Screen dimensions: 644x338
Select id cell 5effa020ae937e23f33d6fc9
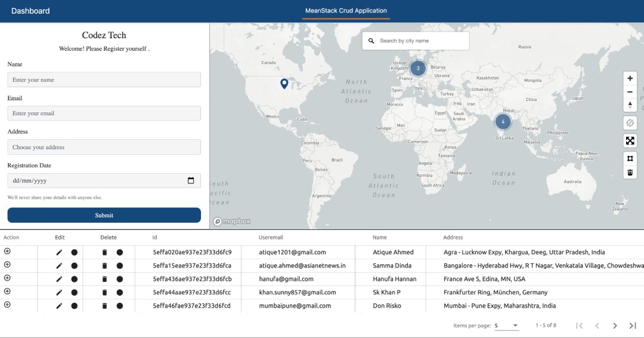(x=192, y=252)
